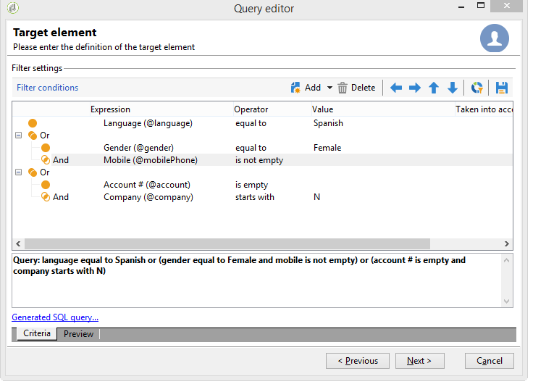Viewport: 533px width, 392px height.
Task: Click the horizontal scrollbar in filter list
Action: [x=227, y=243]
